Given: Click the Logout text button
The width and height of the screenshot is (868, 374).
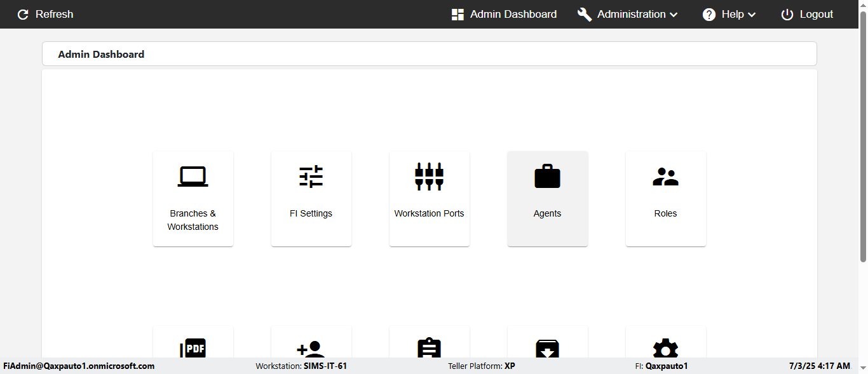Looking at the screenshot, I should coord(817,14).
